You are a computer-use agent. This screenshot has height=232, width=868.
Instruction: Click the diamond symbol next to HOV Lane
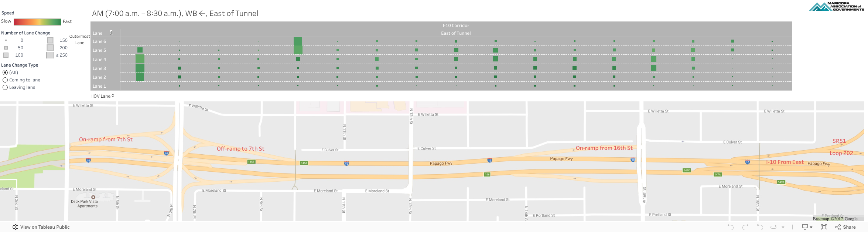click(113, 95)
